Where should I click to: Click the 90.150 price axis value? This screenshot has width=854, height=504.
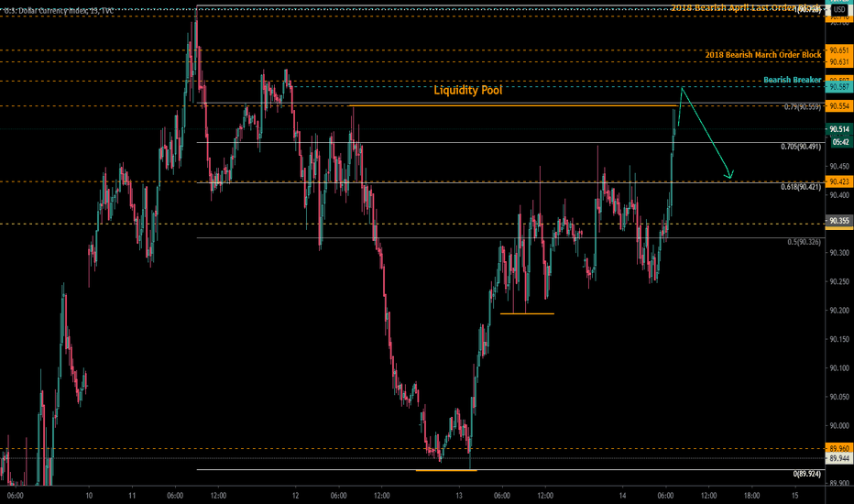click(x=839, y=339)
